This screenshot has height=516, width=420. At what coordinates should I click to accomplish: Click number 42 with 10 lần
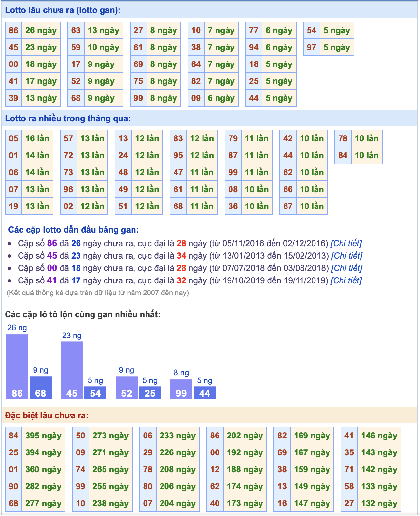pos(288,138)
